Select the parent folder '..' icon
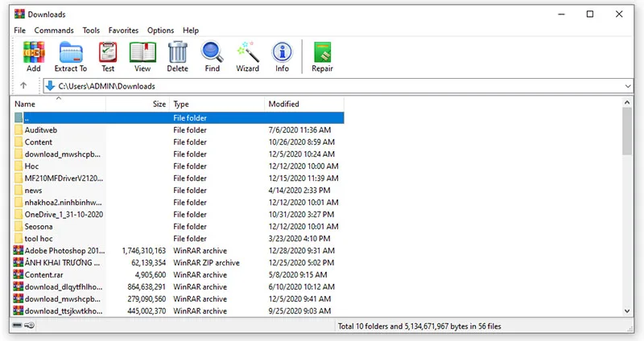The width and height of the screenshot is (644, 341). [x=19, y=117]
